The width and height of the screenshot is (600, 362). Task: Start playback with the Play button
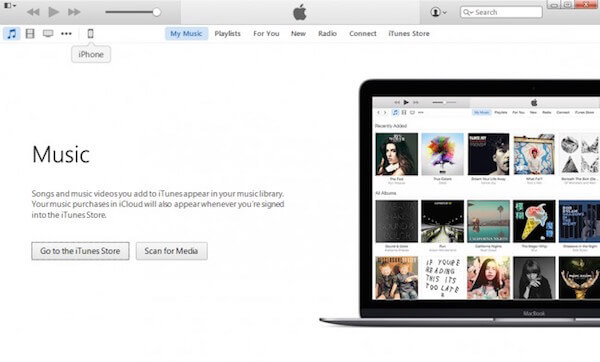tap(54, 12)
